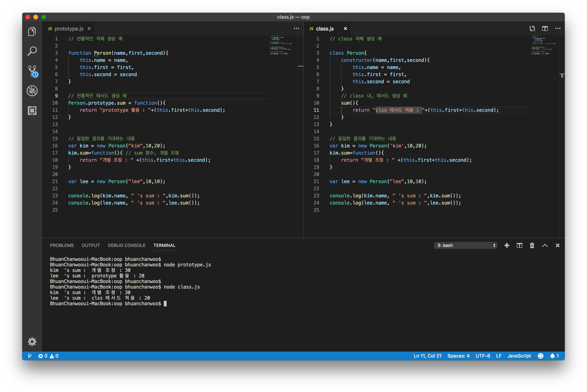
Task: Open the '3: bash' terminal selector dropdown
Action: coord(465,245)
